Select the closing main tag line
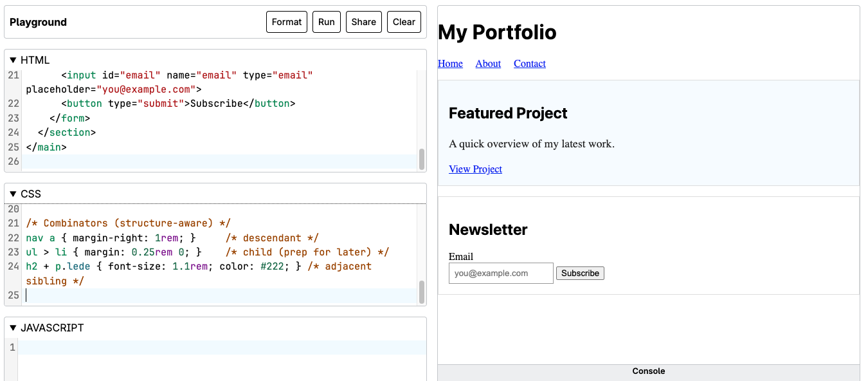Screen dimensions: 868x381 tap(46, 147)
